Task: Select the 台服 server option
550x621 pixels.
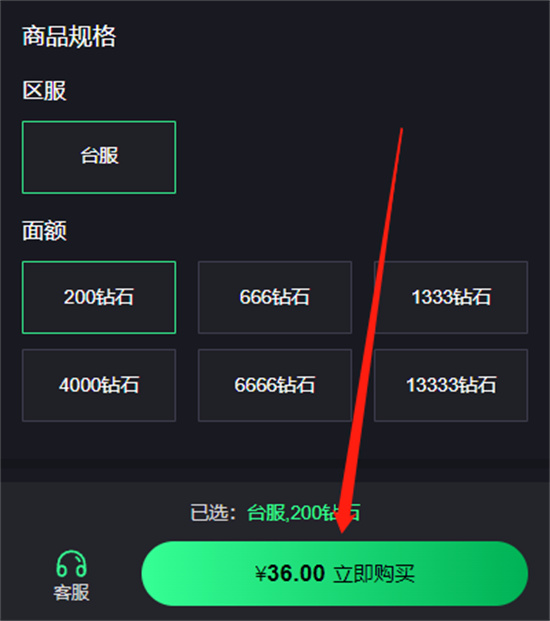Action: click(x=99, y=157)
